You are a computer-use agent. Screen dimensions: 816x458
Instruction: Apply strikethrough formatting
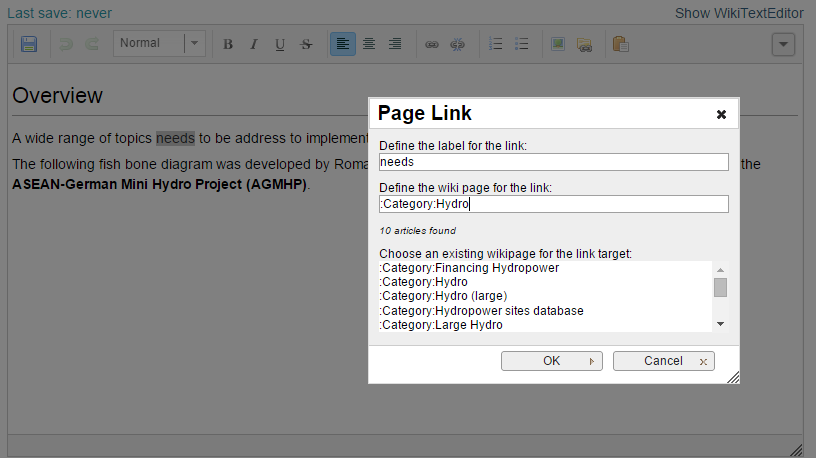click(306, 44)
